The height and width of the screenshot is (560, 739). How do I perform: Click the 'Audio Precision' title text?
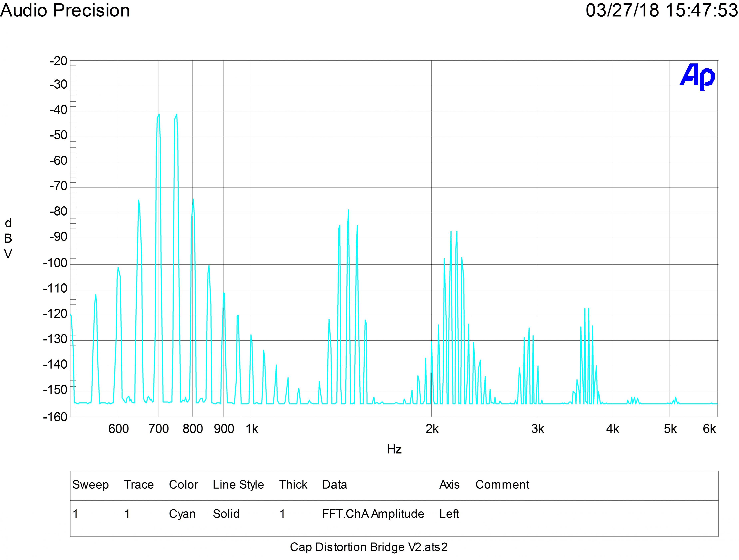tap(65, 11)
